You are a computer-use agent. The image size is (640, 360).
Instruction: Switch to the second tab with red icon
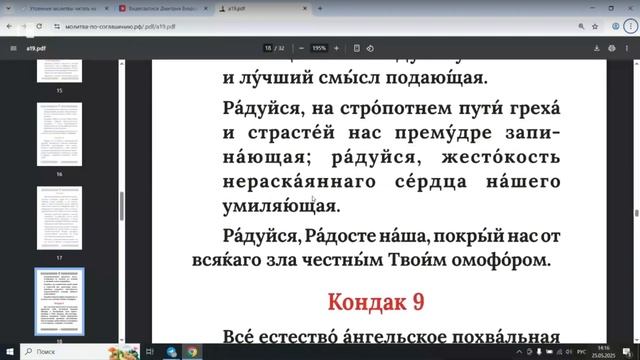click(x=162, y=8)
